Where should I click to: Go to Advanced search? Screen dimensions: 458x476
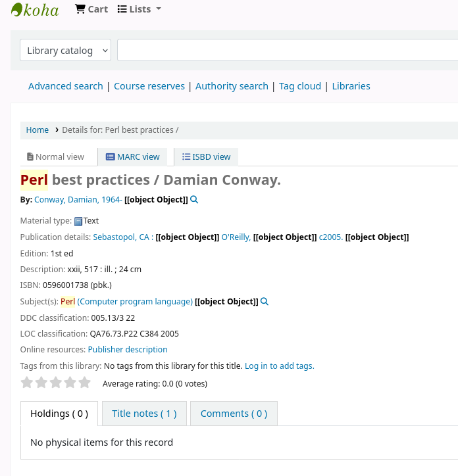click(x=66, y=86)
